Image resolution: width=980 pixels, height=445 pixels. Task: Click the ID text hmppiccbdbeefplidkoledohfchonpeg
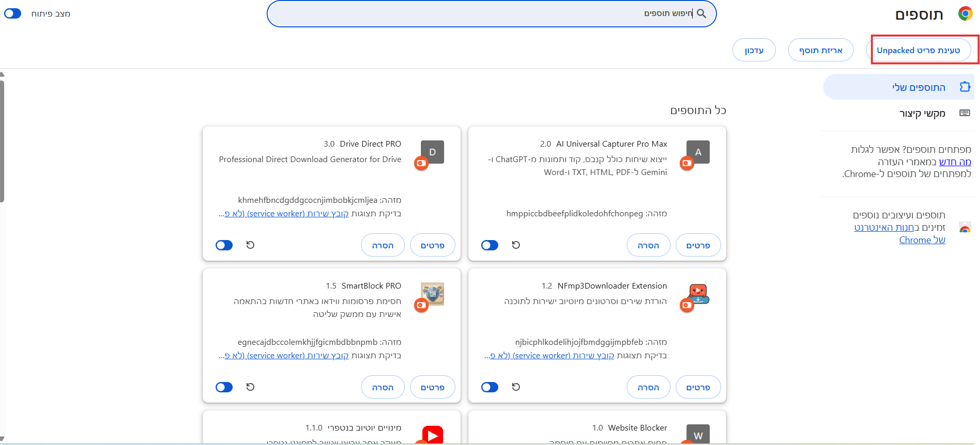[575, 213]
